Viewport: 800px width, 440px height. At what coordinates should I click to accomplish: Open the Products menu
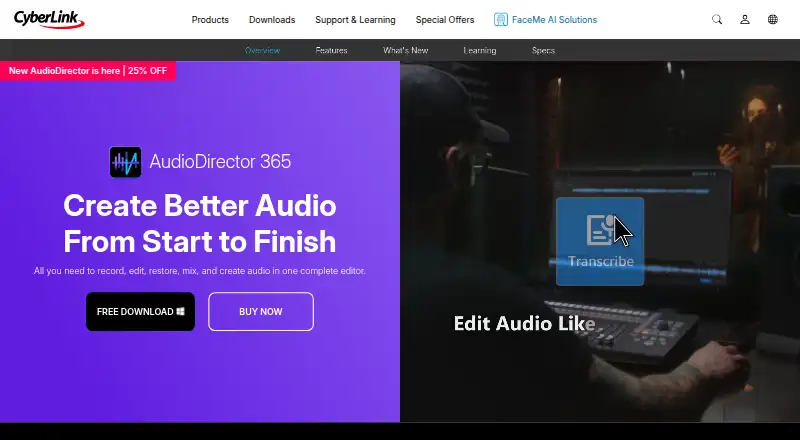210,20
